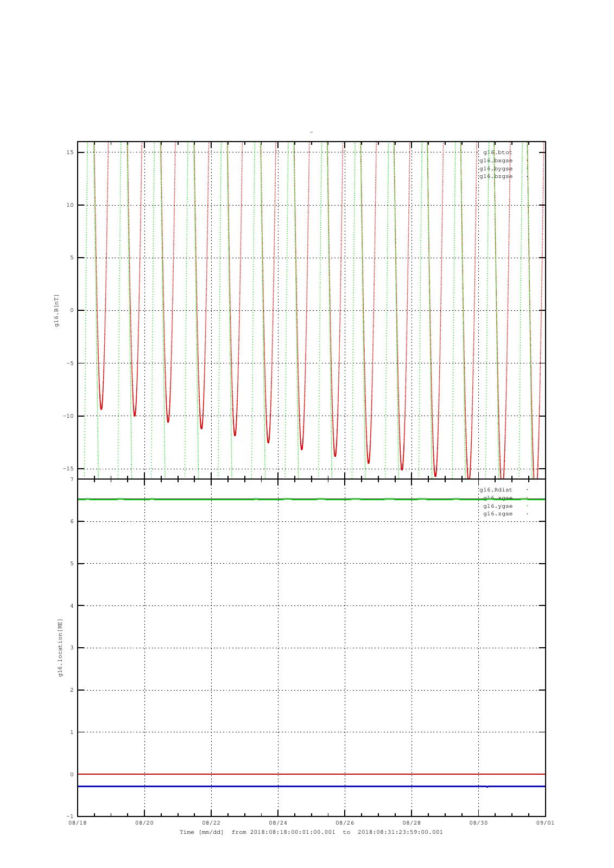Click the g16.B[nT] vertical axis title
The height and width of the screenshot is (868, 614).
56,310
